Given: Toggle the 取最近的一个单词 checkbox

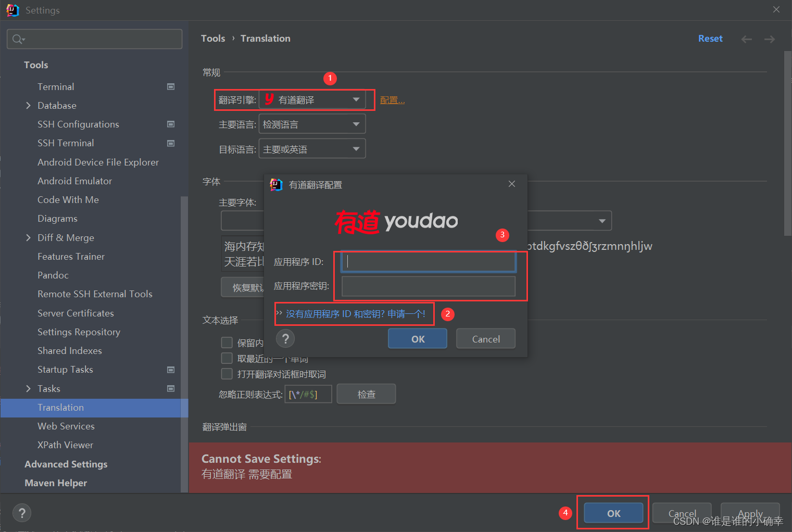Looking at the screenshot, I should [227, 358].
